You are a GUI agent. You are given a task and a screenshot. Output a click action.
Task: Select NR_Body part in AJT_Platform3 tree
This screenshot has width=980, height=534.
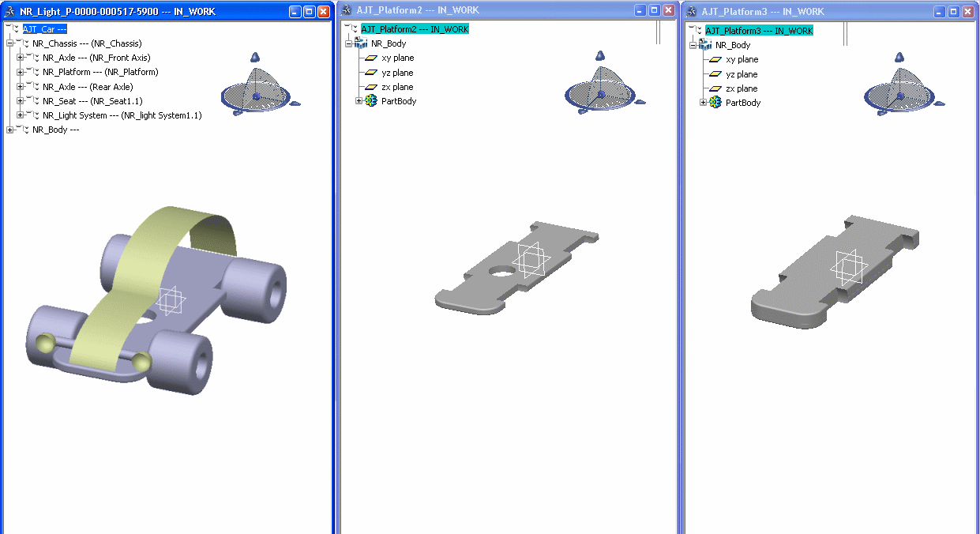pyautogui.click(x=733, y=45)
